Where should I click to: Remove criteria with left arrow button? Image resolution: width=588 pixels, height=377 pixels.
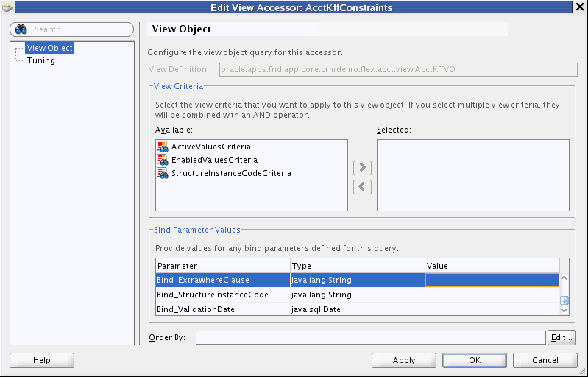click(362, 187)
